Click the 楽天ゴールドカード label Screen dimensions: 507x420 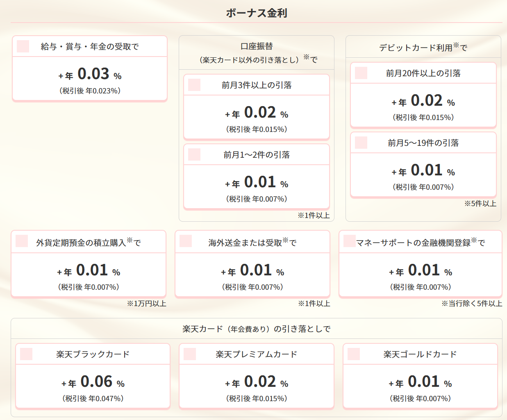click(420, 354)
